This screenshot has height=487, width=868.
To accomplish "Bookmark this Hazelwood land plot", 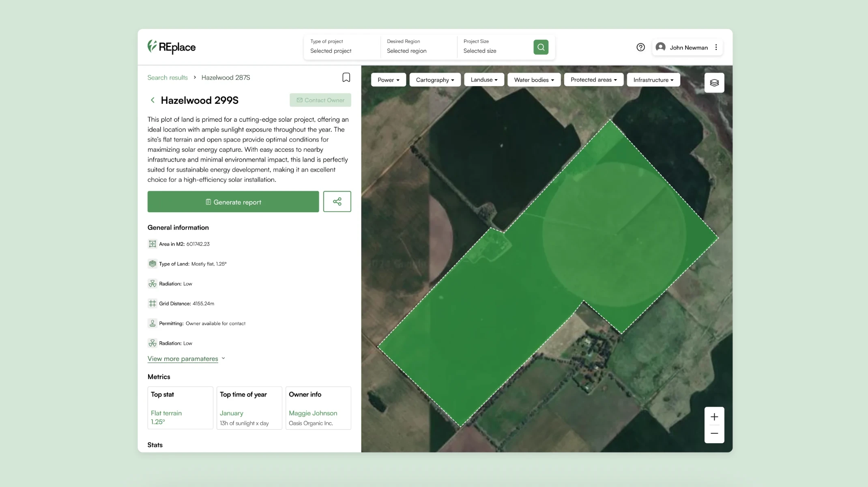I will [x=346, y=78].
